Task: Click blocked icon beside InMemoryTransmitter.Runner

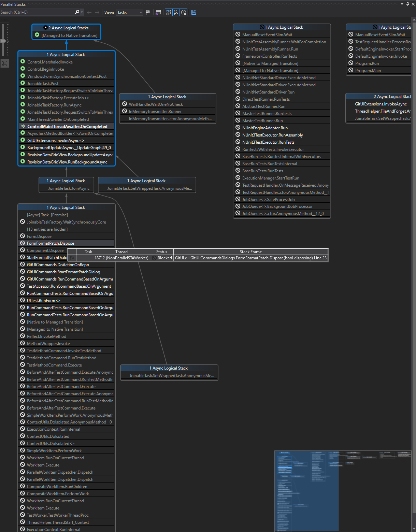Action: [125, 111]
